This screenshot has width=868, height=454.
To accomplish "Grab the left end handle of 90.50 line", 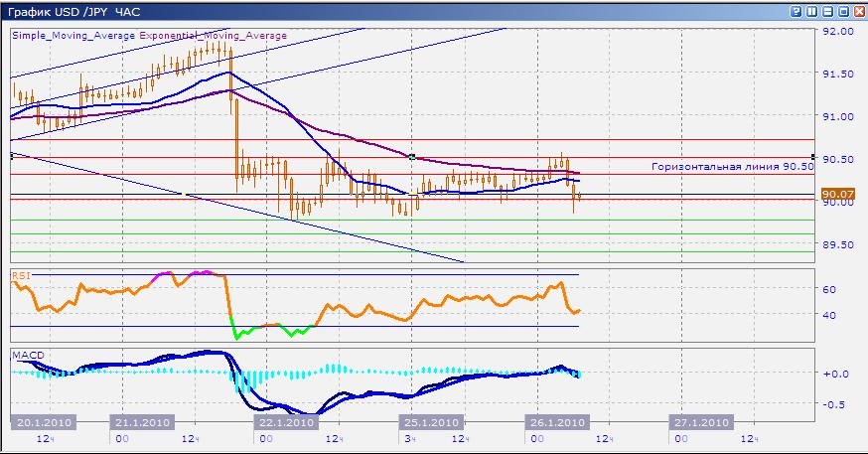I will (12, 157).
